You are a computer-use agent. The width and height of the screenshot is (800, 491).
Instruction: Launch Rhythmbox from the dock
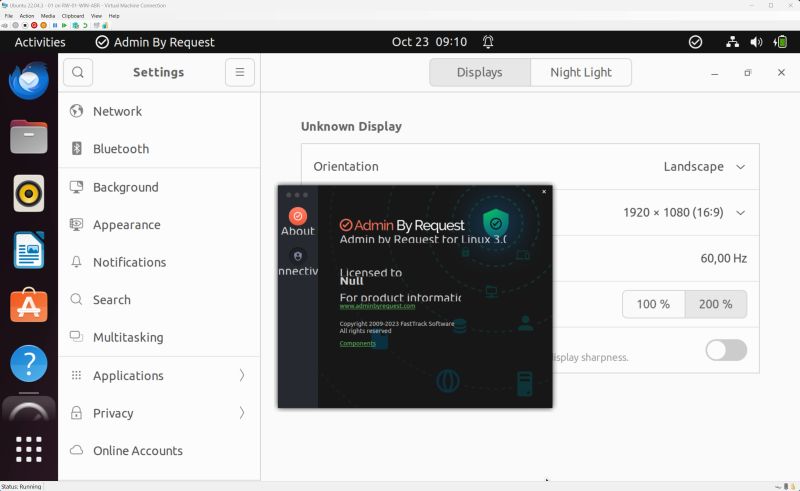(29, 193)
